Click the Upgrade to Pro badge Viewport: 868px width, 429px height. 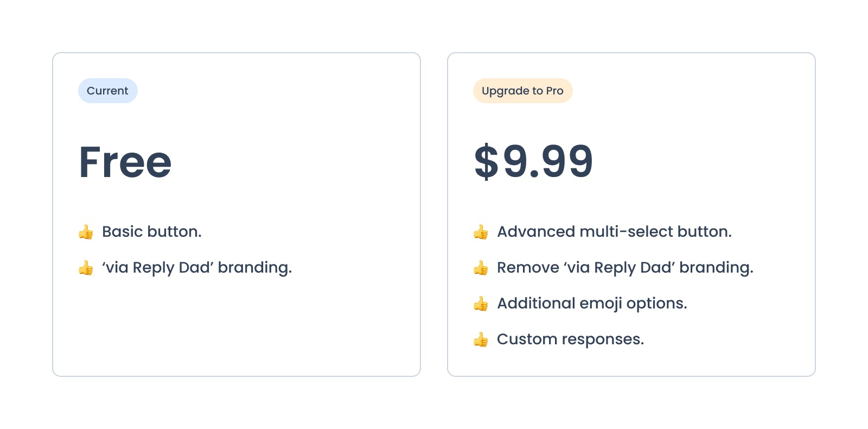pos(523,91)
